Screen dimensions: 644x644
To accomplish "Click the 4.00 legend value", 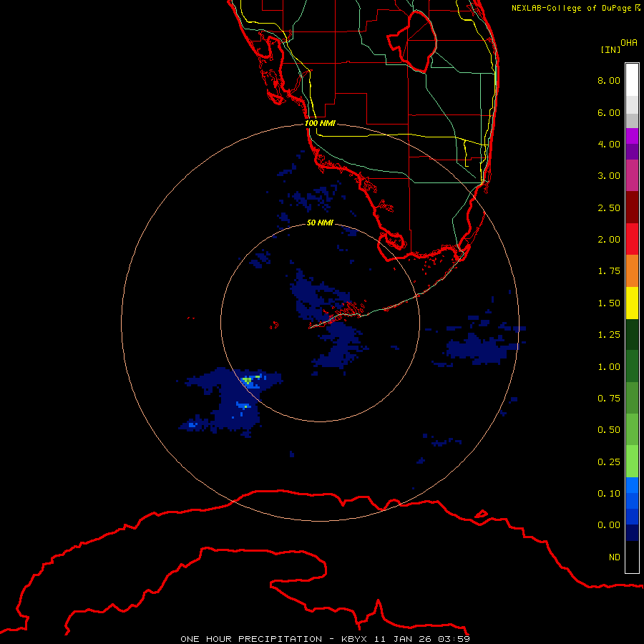I will click(x=609, y=144).
